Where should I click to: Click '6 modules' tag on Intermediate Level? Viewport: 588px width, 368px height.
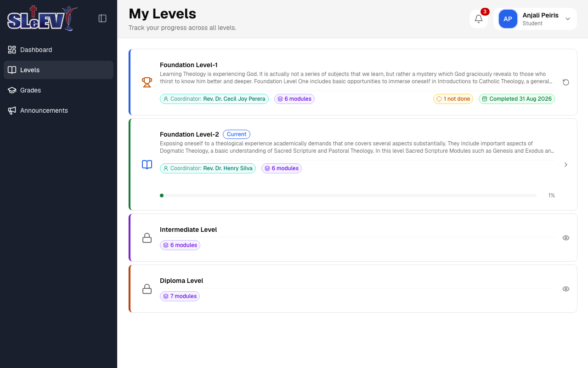[x=180, y=245]
